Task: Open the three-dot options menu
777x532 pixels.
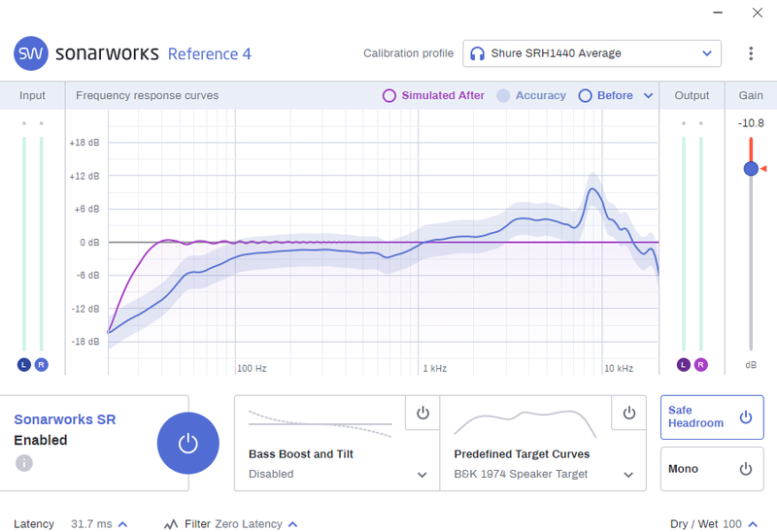Action: click(x=751, y=53)
